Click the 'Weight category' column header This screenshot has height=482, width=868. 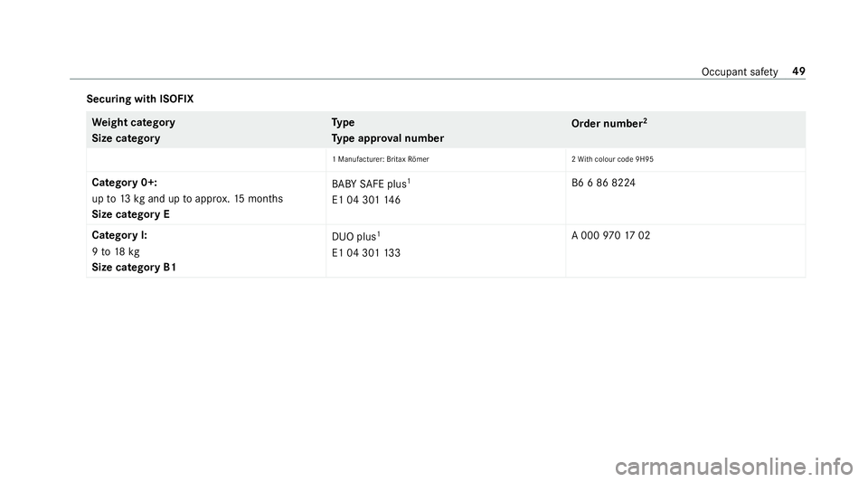point(134,122)
